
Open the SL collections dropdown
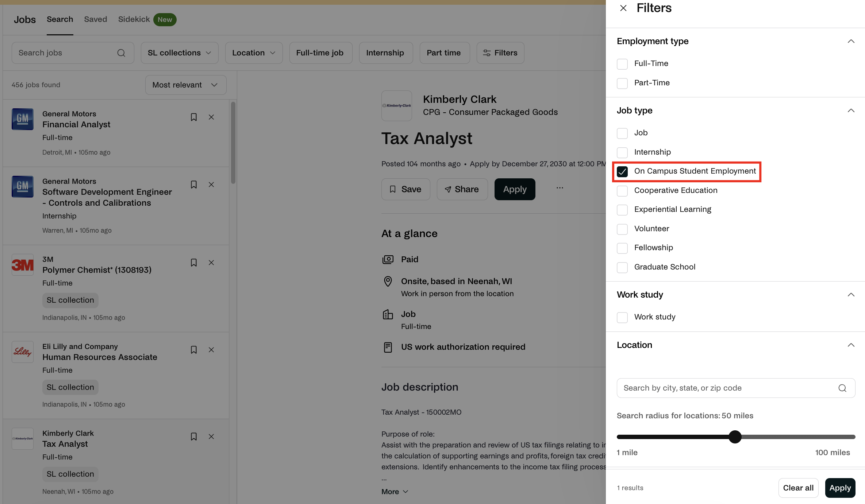click(180, 53)
